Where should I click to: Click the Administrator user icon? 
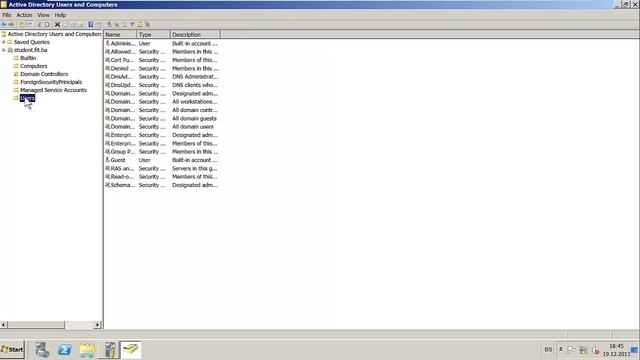tap(108, 43)
